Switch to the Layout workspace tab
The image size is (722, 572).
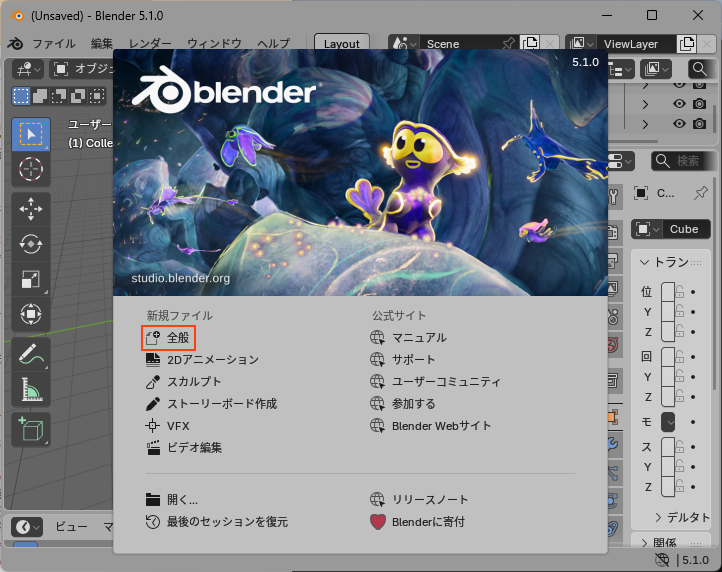click(x=341, y=44)
